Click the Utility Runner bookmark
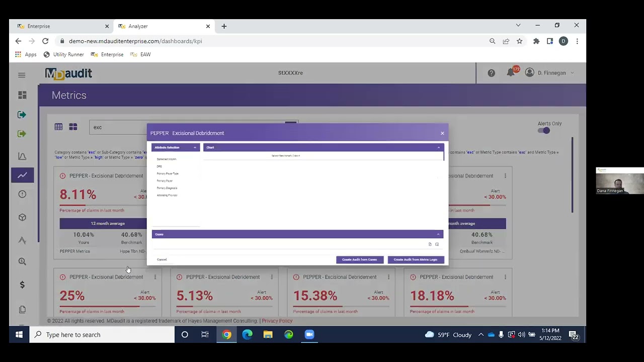Screen dimensions: 644x362 click(64, 54)
